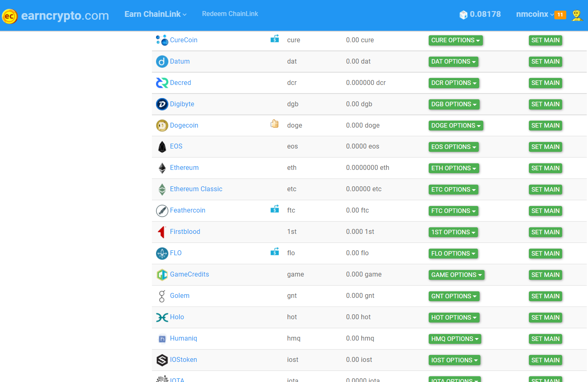This screenshot has height=382, width=588.
Task: Open the Earn ChainLink menu
Action: [156, 14]
